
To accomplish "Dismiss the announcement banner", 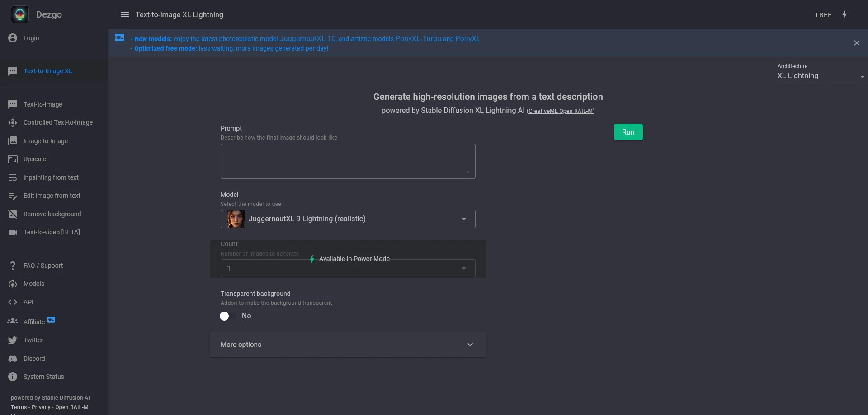I will pyautogui.click(x=857, y=43).
